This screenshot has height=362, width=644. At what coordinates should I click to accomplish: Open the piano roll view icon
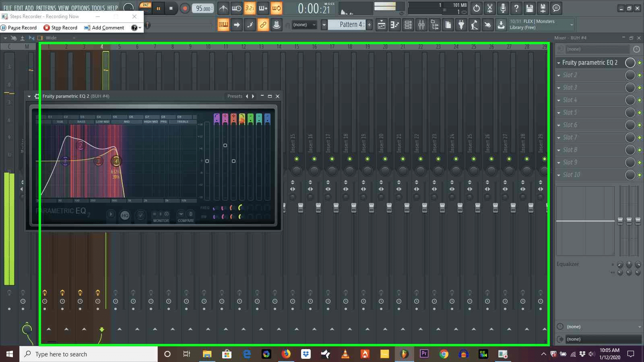[x=395, y=25]
